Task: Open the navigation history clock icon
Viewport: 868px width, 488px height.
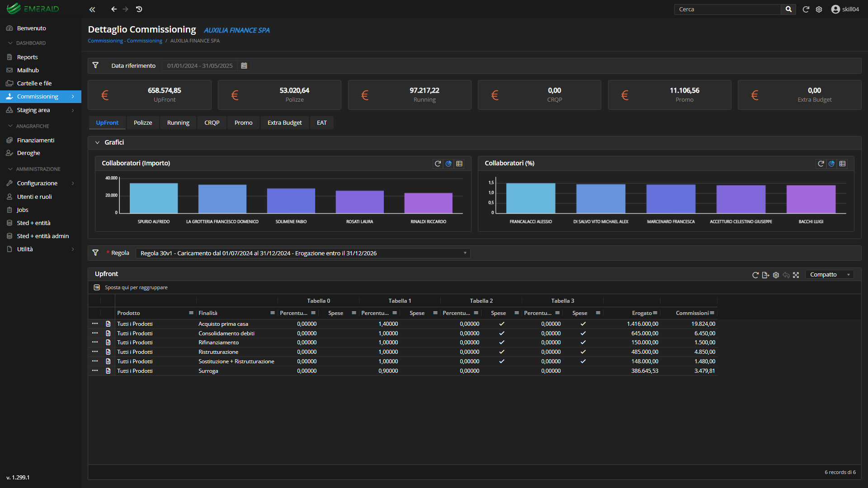Action: [139, 9]
